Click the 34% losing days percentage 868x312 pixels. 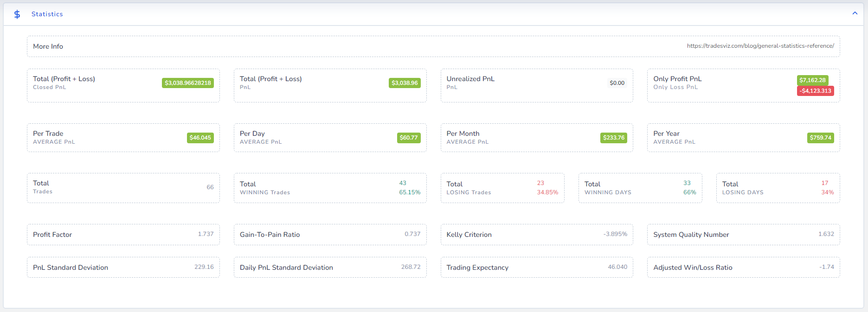pos(828,192)
